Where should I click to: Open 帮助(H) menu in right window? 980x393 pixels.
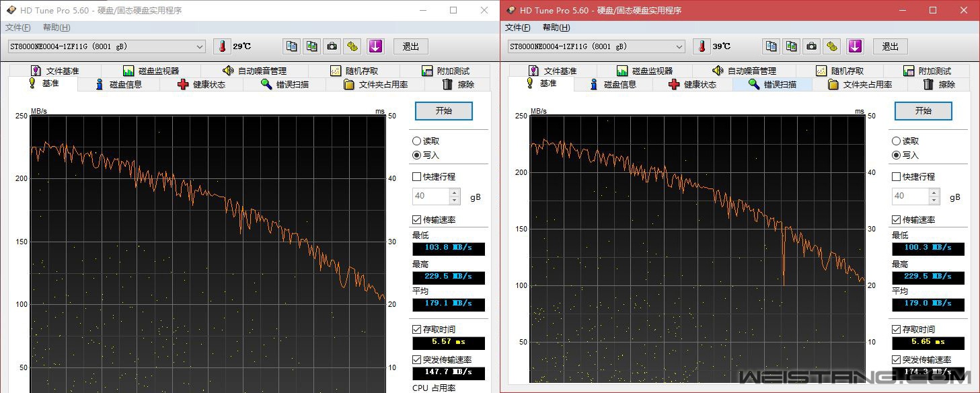[556, 28]
